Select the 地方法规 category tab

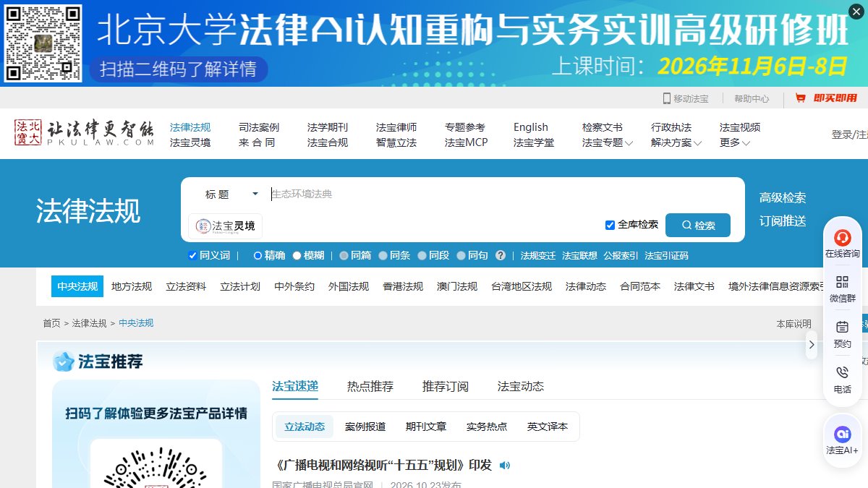pos(132,286)
